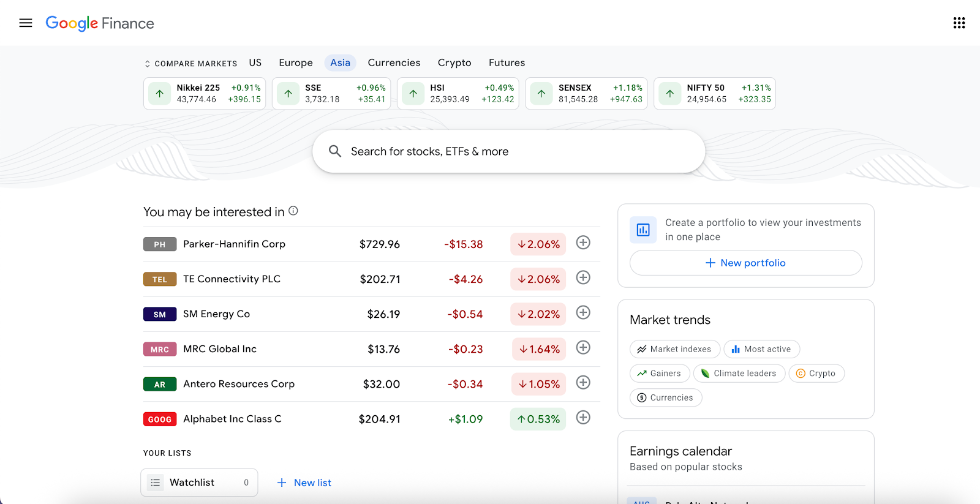Click the New portfolio button
Viewport: 980px width, 504px height.
coord(745,263)
